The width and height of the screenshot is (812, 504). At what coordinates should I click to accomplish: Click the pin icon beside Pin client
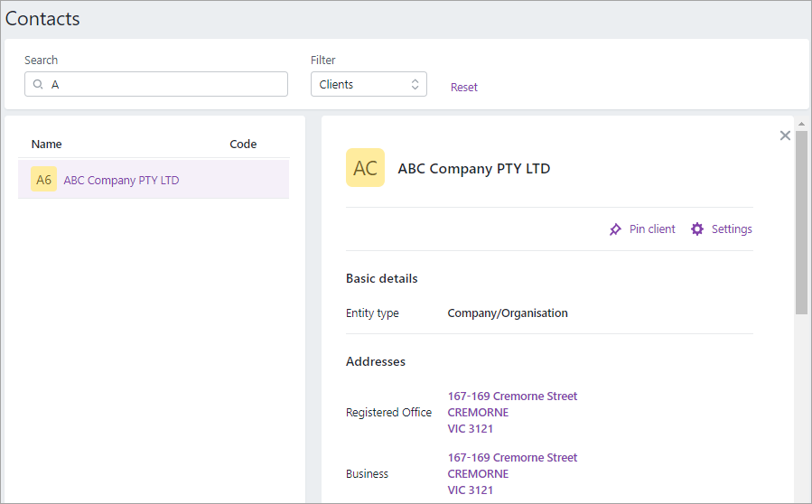[615, 229]
